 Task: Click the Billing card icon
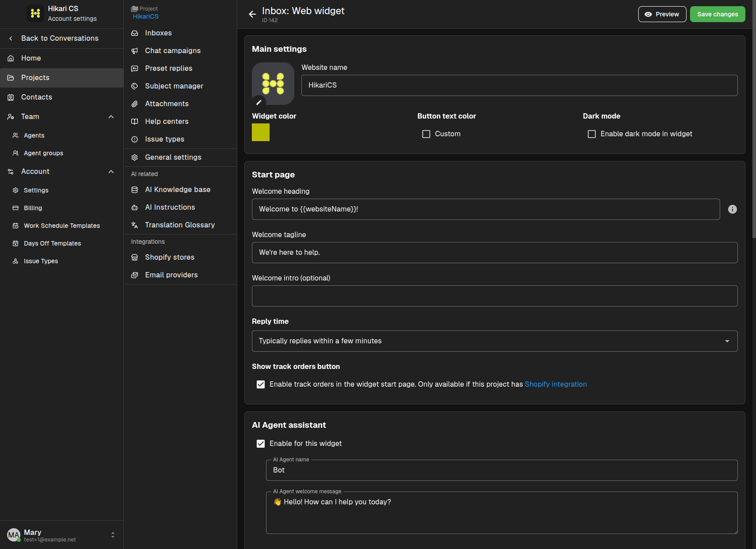pyautogui.click(x=15, y=208)
